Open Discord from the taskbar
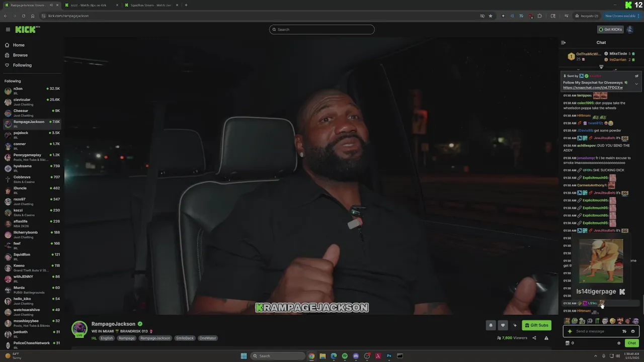The width and height of the screenshot is (644, 362). pyautogui.click(x=356, y=356)
